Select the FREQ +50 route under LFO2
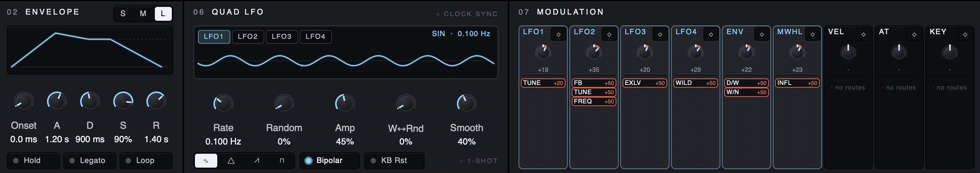980x173 pixels. 594,101
